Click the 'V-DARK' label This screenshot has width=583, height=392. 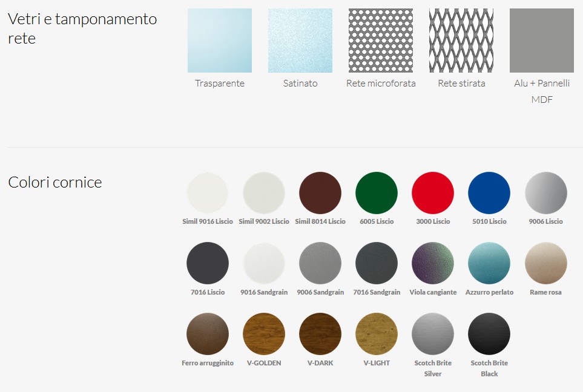(320, 363)
